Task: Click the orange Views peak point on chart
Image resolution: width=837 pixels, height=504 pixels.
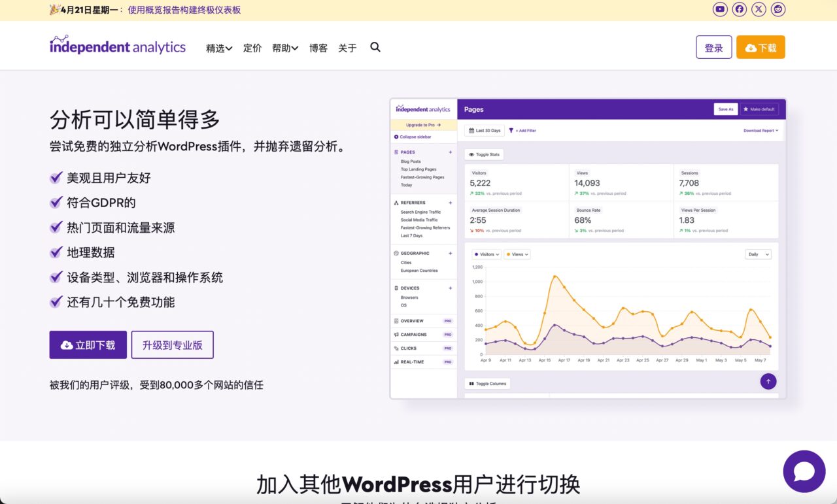Action: pos(555,277)
